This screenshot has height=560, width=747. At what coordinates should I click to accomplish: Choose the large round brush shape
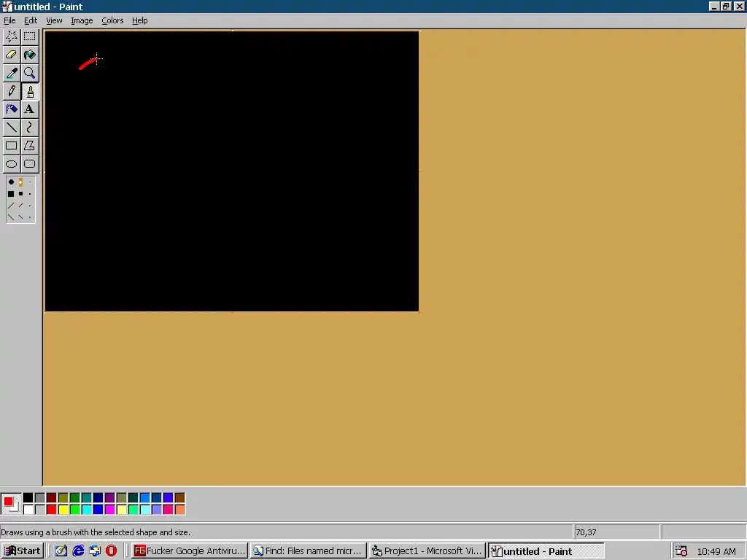coord(11,182)
